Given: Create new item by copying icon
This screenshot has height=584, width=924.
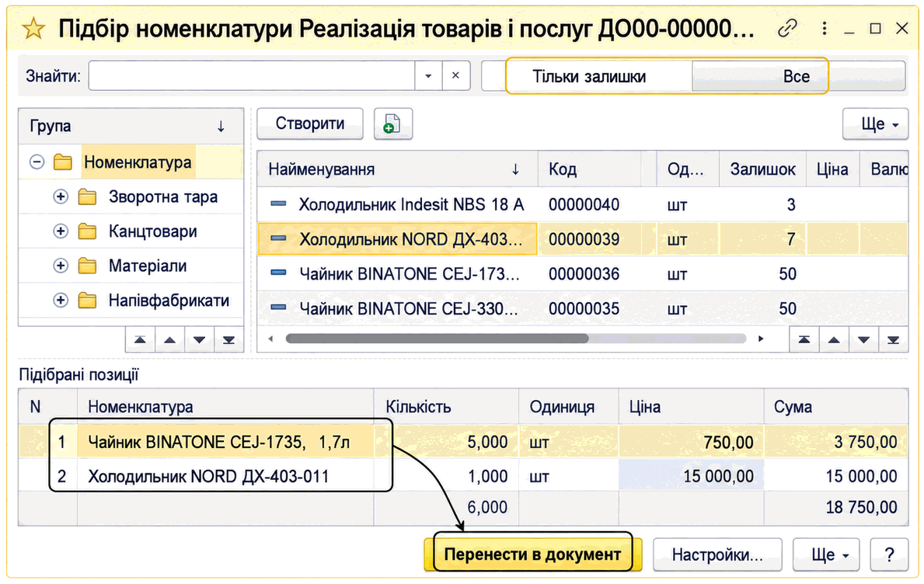Looking at the screenshot, I should [x=392, y=123].
